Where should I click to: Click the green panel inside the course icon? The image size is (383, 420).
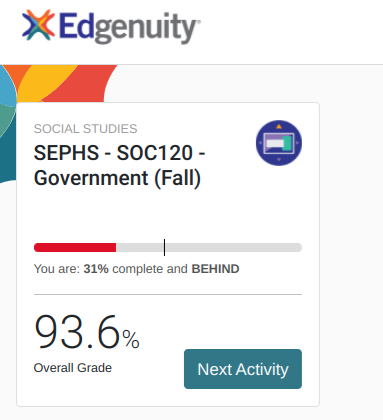click(288, 143)
